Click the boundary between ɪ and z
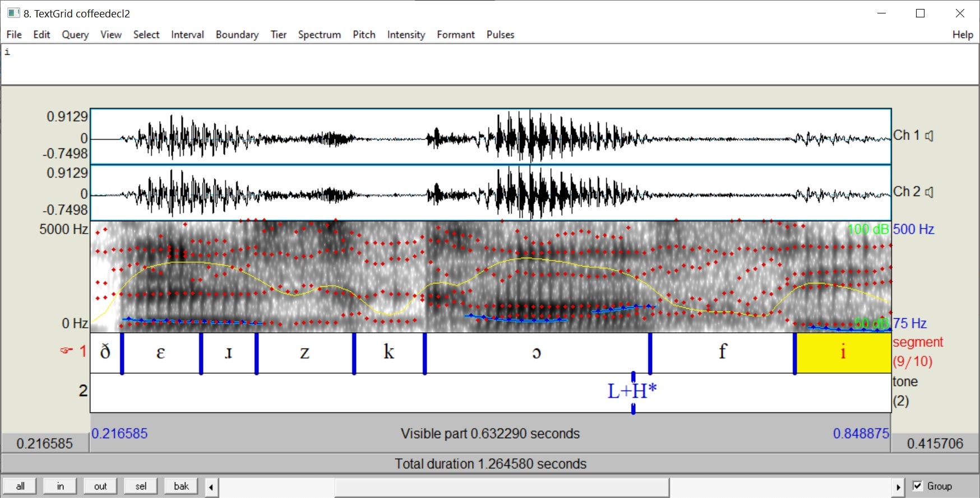Image resolution: width=980 pixels, height=498 pixels. tap(256, 353)
